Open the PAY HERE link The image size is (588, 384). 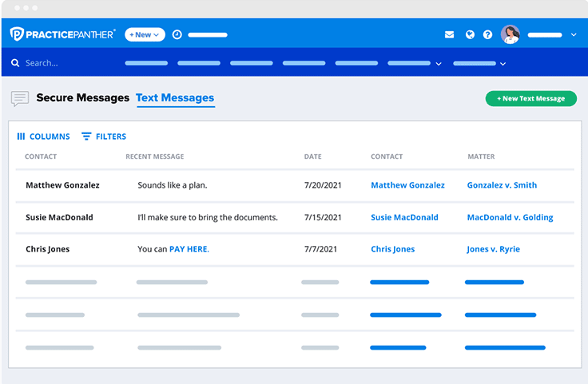coord(189,249)
